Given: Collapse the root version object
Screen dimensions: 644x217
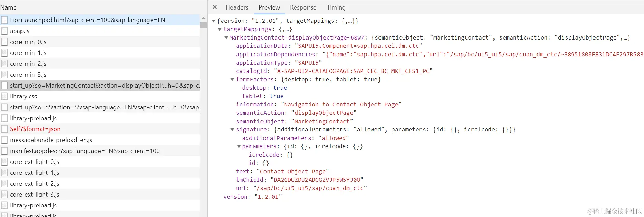Looking at the screenshot, I should [x=214, y=21].
